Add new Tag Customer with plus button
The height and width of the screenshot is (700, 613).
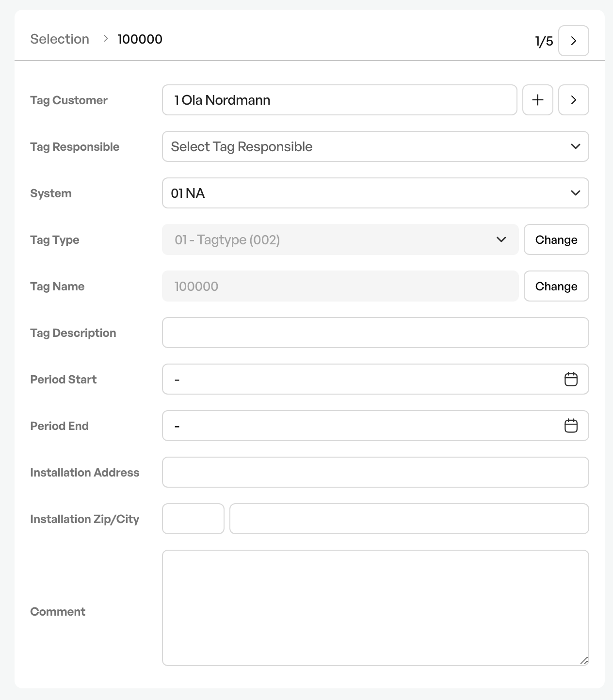[537, 100]
